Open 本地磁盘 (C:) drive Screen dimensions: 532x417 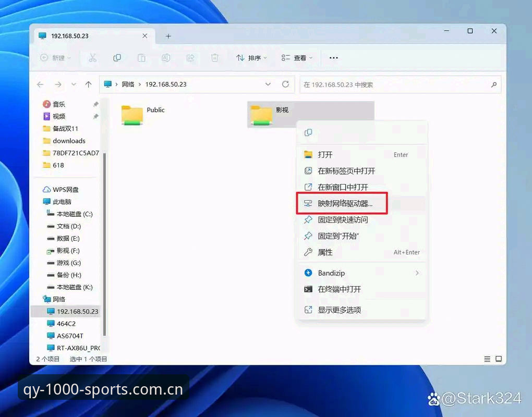tap(69, 214)
